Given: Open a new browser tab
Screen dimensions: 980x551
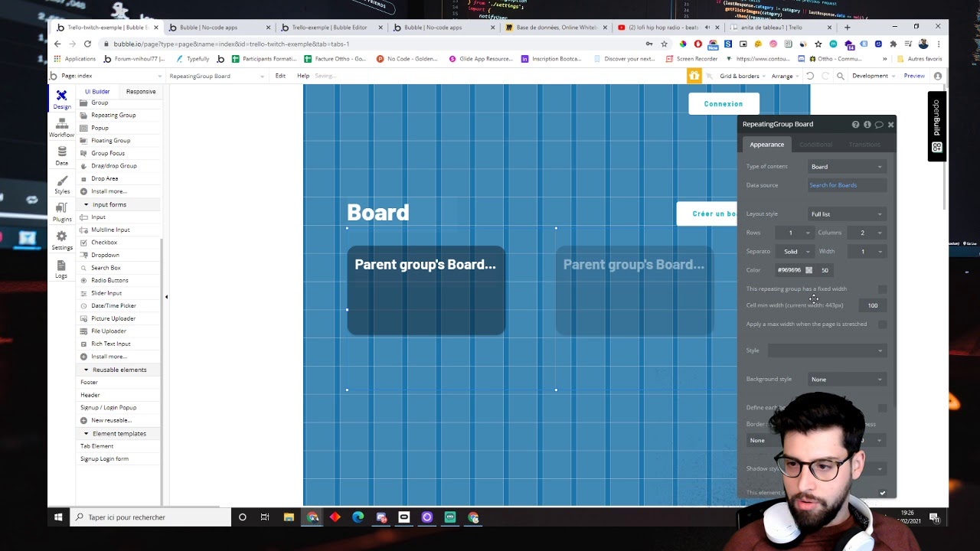Looking at the screenshot, I should 847,28.
